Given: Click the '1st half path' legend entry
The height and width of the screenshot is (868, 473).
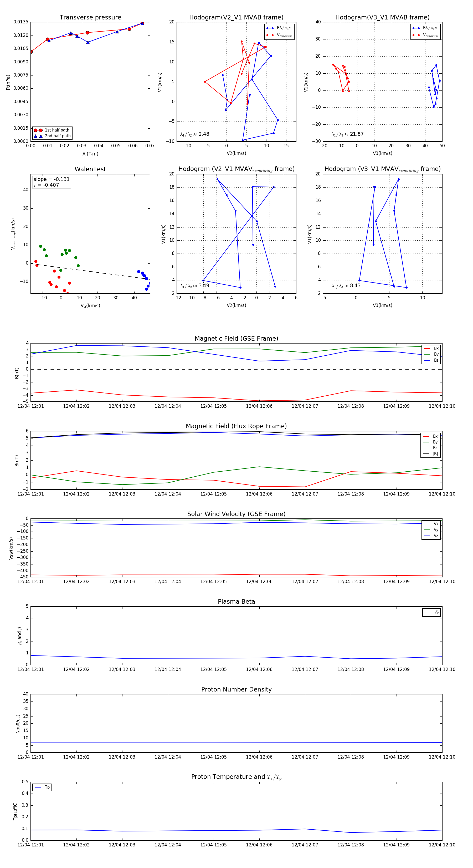Looking at the screenshot, I should (52, 130).
